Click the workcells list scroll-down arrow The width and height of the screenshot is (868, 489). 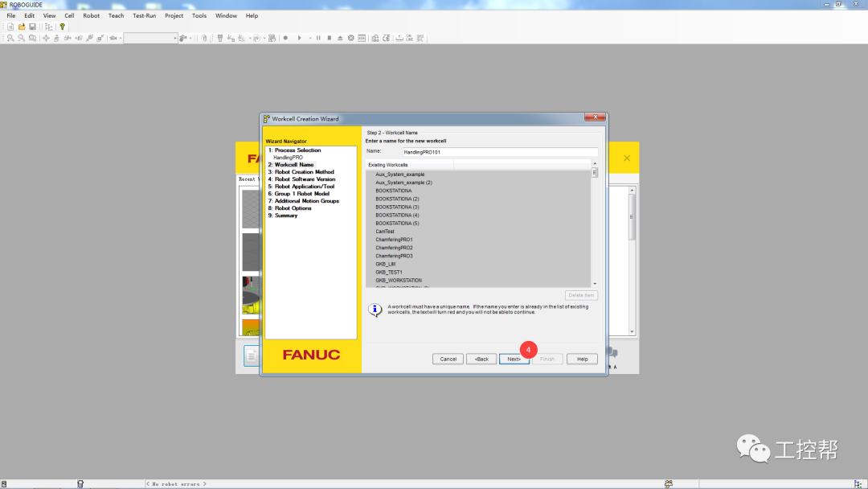coord(595,284)
